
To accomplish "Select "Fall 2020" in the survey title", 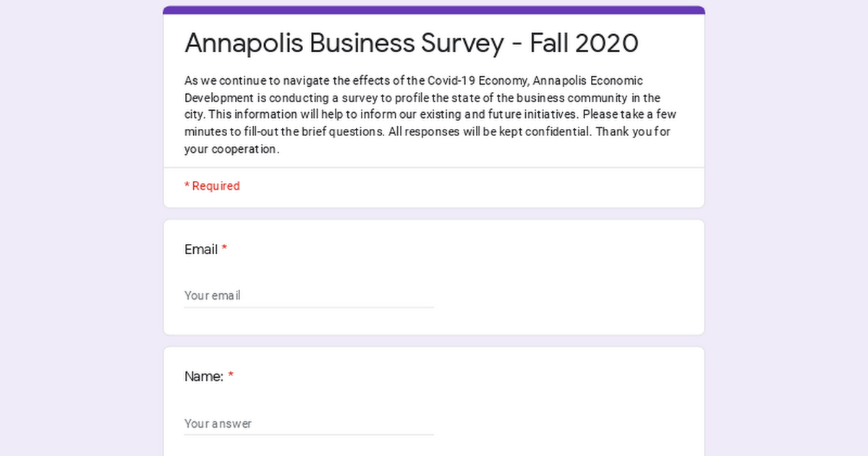I will pos(584,43).
